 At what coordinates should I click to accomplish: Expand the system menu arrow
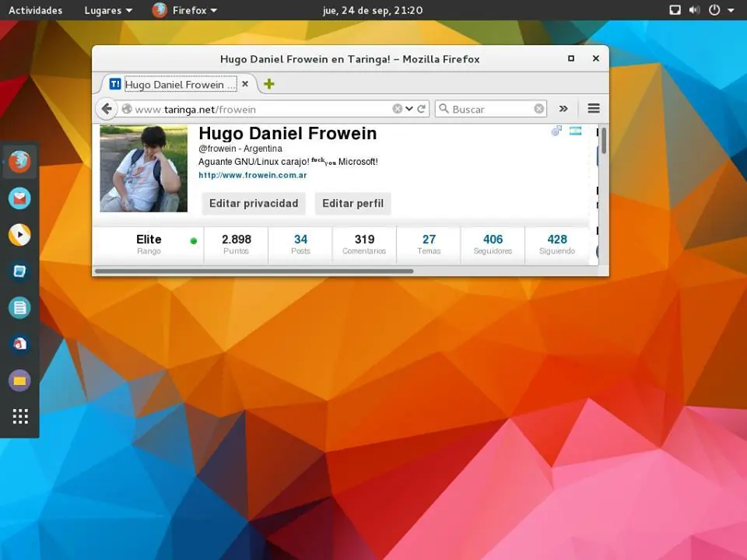point(731,10)
